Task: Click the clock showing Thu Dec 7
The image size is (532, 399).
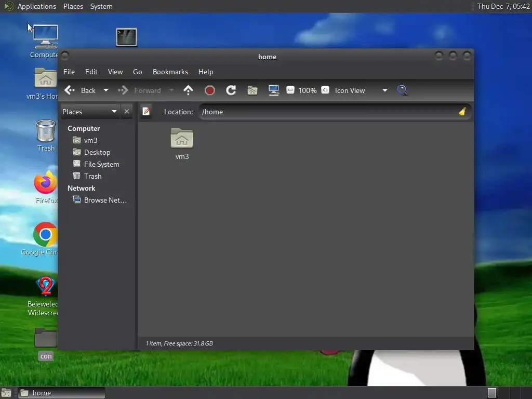Action: click(503, 6)
